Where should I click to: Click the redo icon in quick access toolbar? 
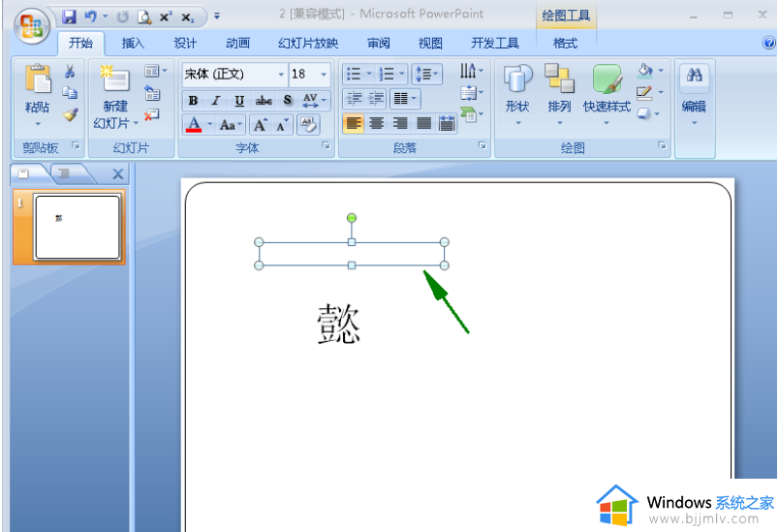click(122, 17)
